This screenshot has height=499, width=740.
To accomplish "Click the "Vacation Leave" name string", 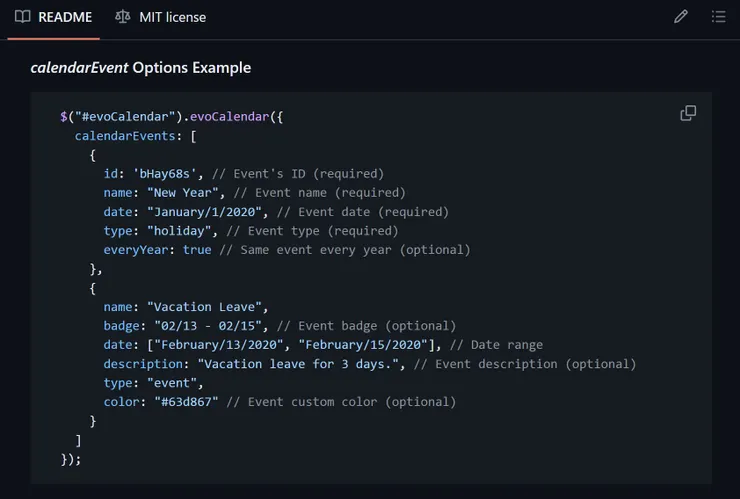I will click(208, 307).
